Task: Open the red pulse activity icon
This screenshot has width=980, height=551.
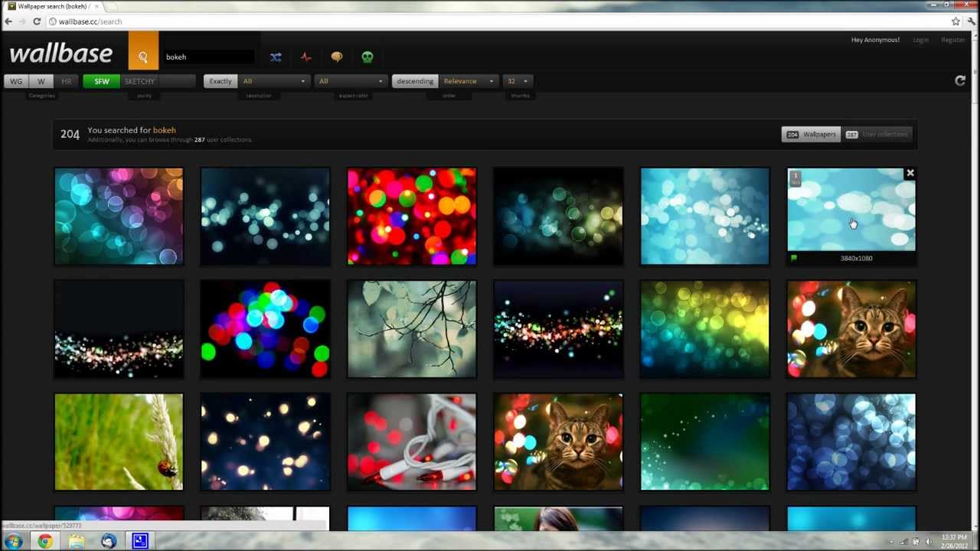Action: [x=306, y=57]
